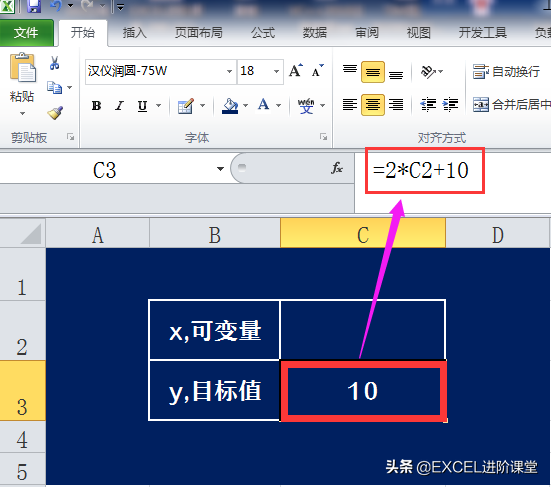Image resolution: width=551 pixels, height=487 pixels.
Task: Select column A header
Action: click(98, 234)
